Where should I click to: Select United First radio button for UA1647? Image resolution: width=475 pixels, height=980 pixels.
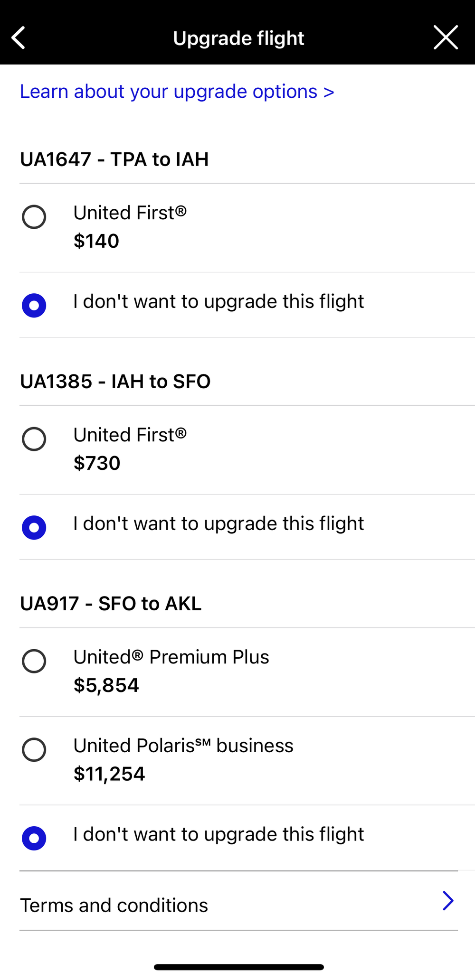pos(34,217)
